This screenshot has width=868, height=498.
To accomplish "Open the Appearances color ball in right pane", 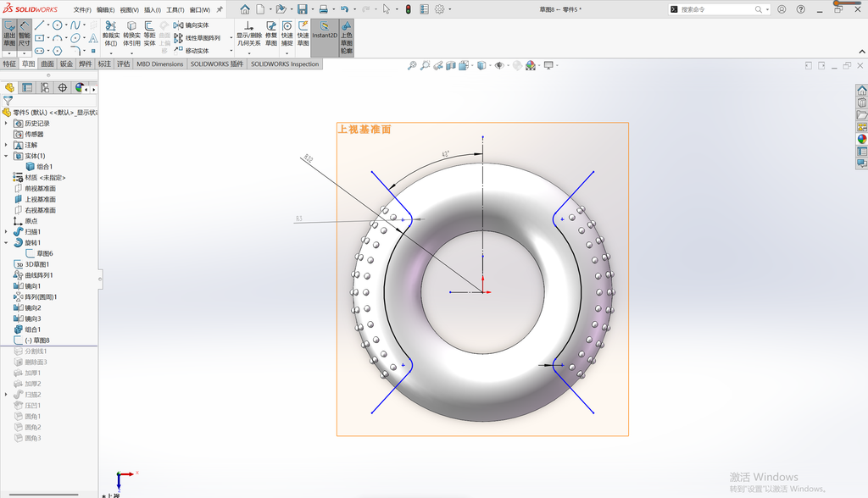I will (862, 139).
